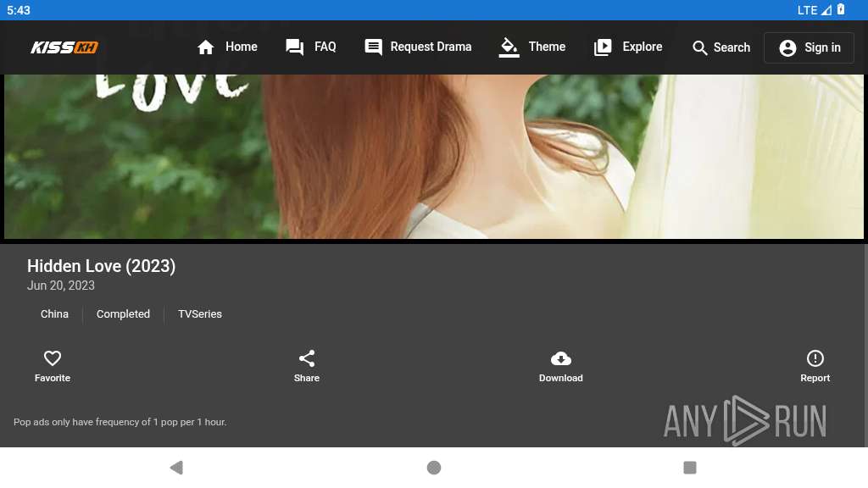The width and height of the screenshot is (868, 488).
Task: Open the FAQ menu item
Action: pos(310,47)
